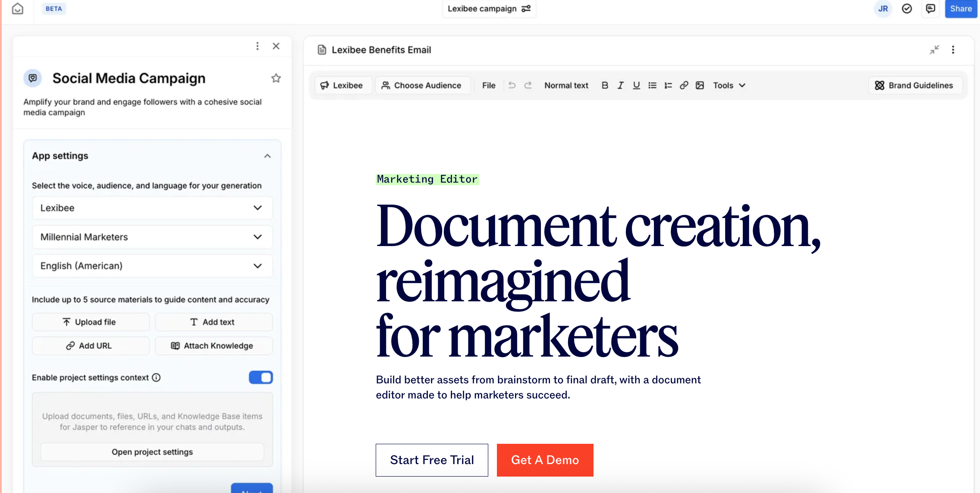The image size is (980, 493).
Task: Click the Build better assets paragraph text
Action: pyautogui.click(x=538, y=387)
